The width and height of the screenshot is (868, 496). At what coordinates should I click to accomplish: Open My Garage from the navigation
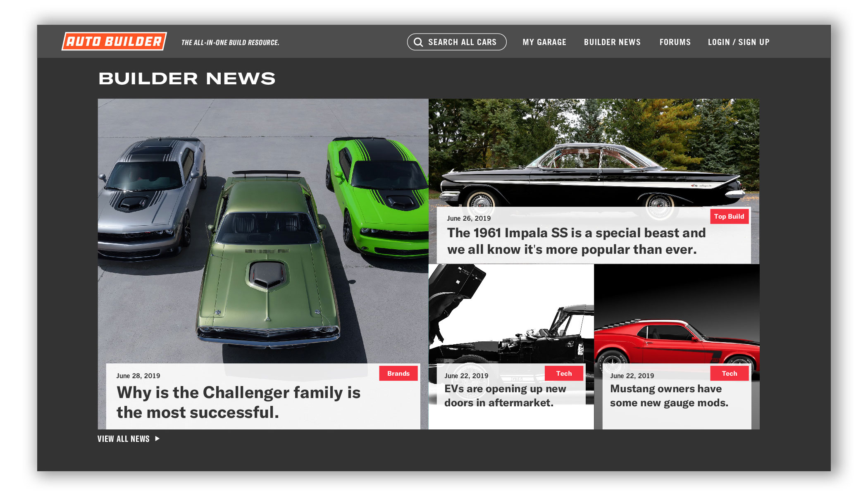[544, 42]
